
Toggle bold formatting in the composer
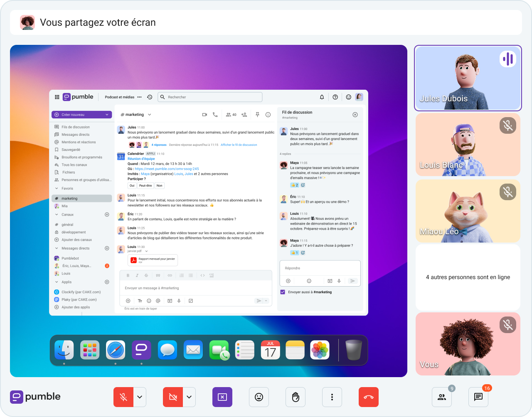[x=128, y=275]
